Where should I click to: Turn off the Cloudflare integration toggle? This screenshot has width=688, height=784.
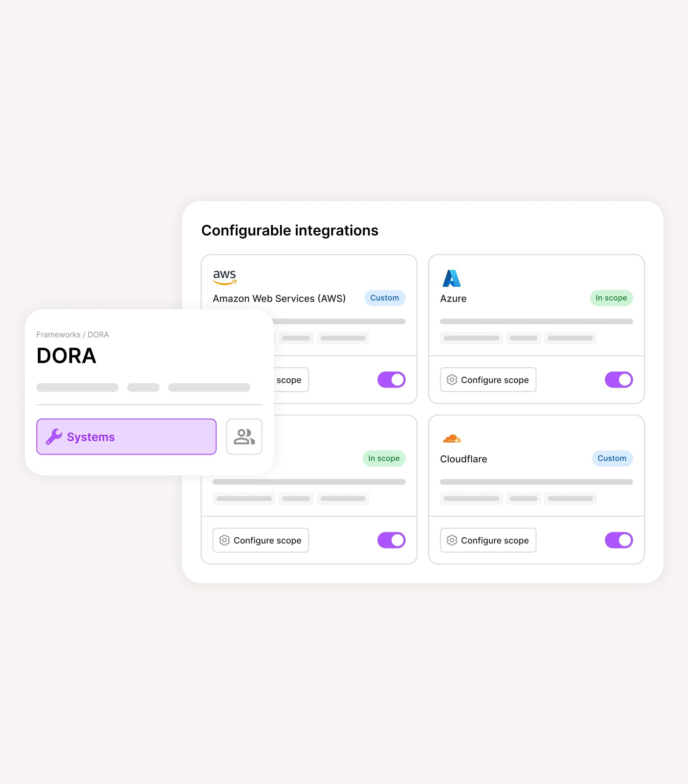coord(619,540)
